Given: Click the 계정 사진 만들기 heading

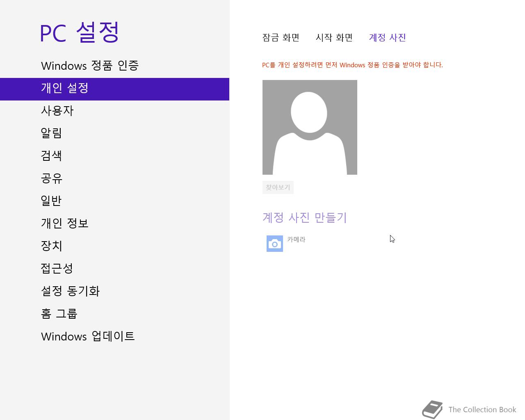Looking at the screenshot, I should 305,217.
